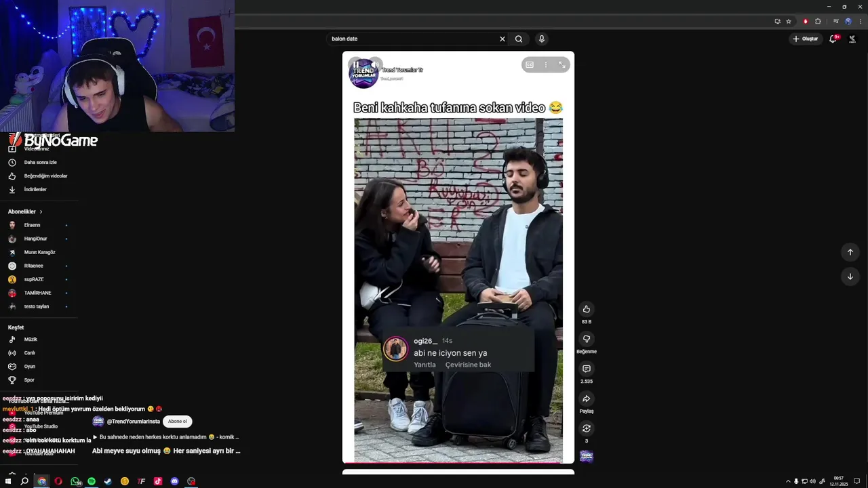Mute the Short using the volume icon

click(374, 65)
